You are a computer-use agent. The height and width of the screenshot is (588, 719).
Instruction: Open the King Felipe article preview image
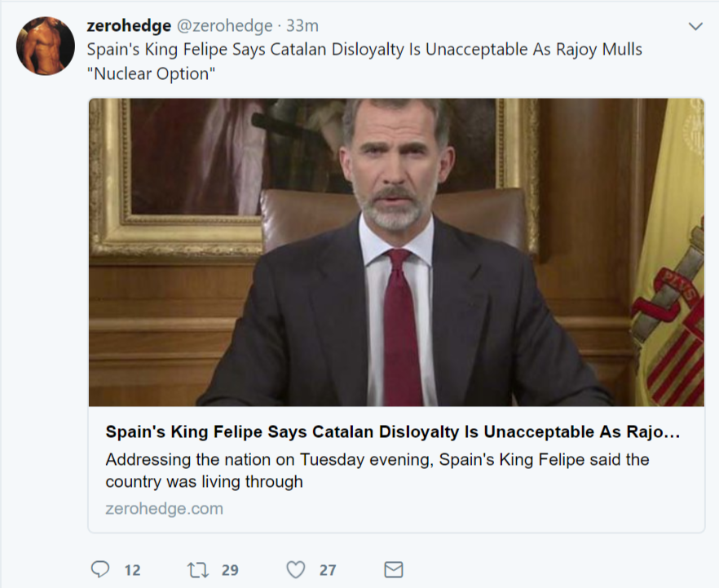coord(399,251)
